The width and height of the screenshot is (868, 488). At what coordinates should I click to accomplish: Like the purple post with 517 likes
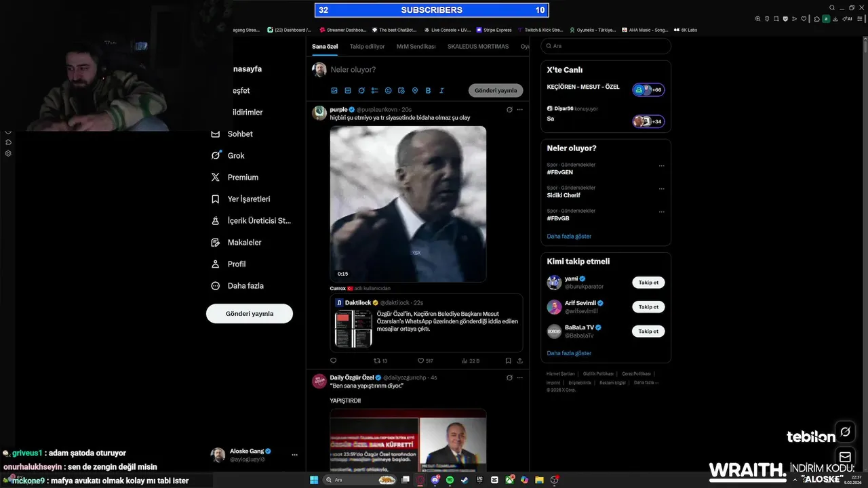coord(425,361)
